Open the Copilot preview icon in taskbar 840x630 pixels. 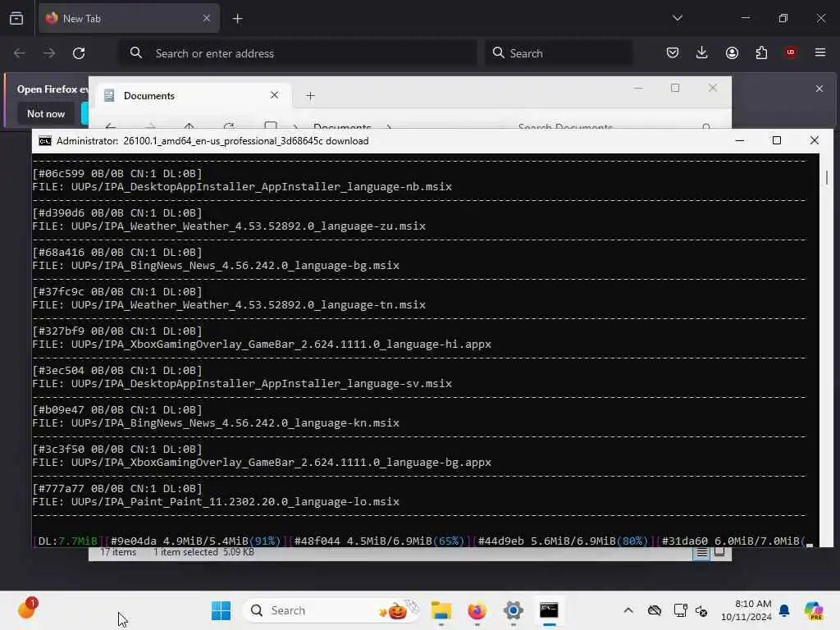coord(814,610)
